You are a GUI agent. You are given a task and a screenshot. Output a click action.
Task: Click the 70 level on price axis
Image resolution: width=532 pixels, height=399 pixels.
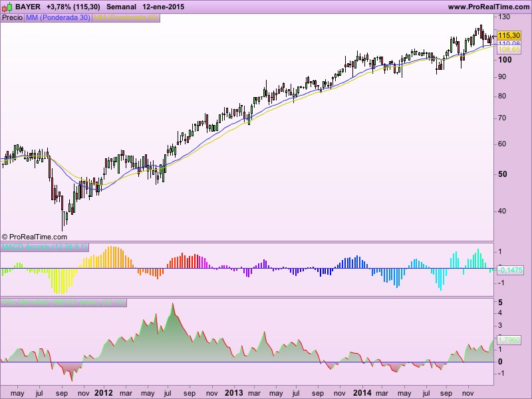pos(502,118)
